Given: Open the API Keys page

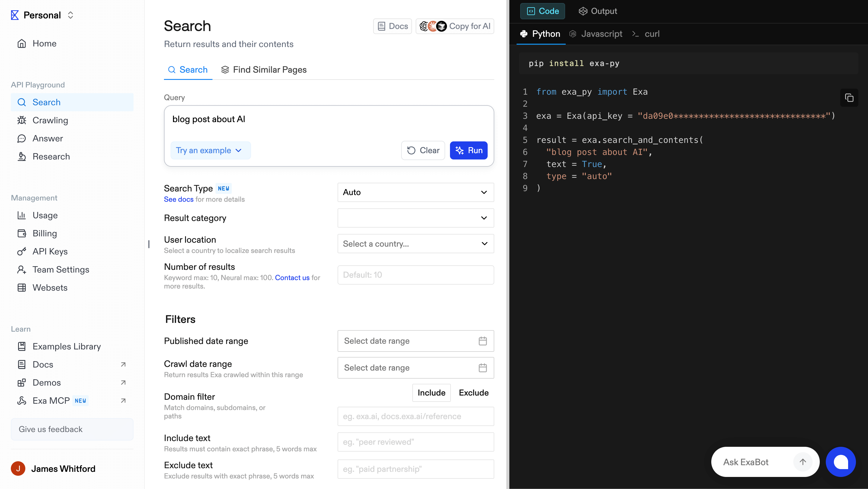Looking at the screenshot, I should coord(50,251).
